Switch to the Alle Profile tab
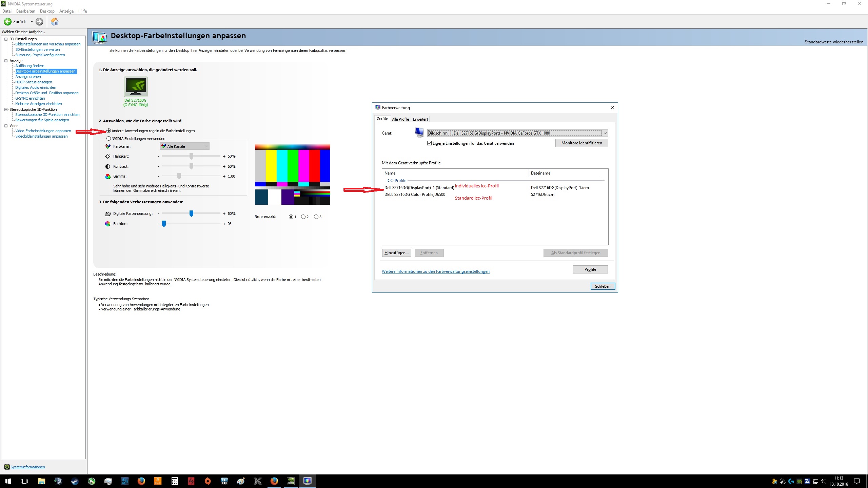The width and height of the screenshot is (868, 488). coord(400,119)
